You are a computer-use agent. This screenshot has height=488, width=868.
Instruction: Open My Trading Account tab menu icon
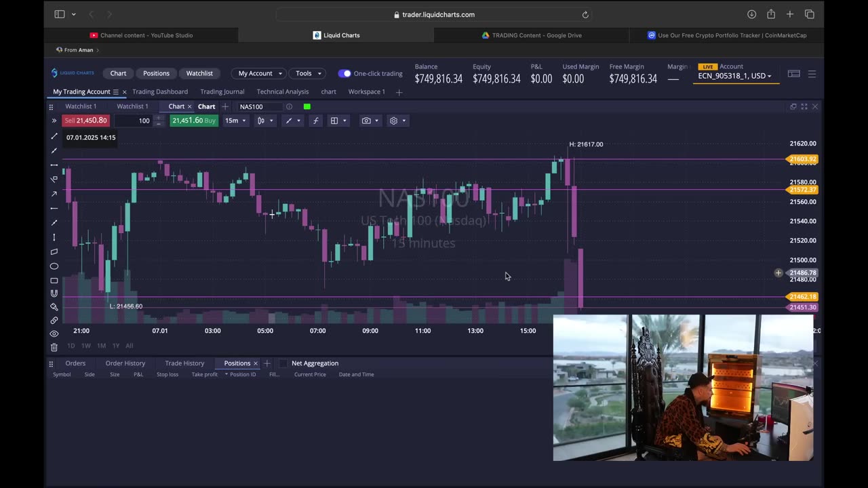point(115,91)
